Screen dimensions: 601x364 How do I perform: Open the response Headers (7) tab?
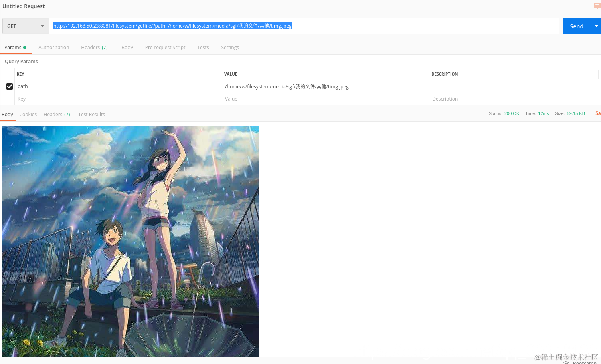pos(57,115)
